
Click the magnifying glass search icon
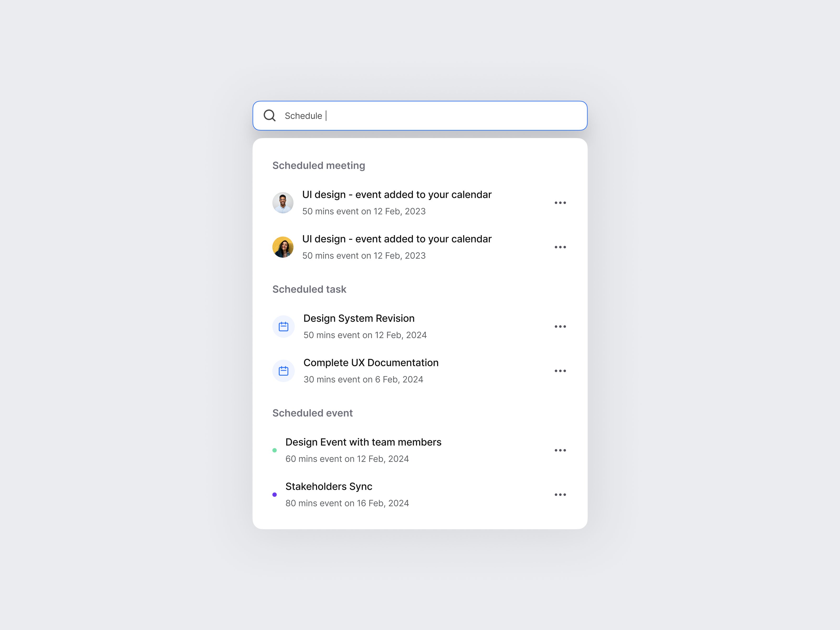(x=270, y=115)
